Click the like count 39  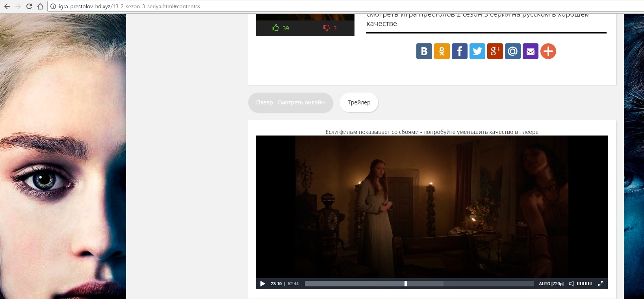pyautogui.click(x=286, y=28)
